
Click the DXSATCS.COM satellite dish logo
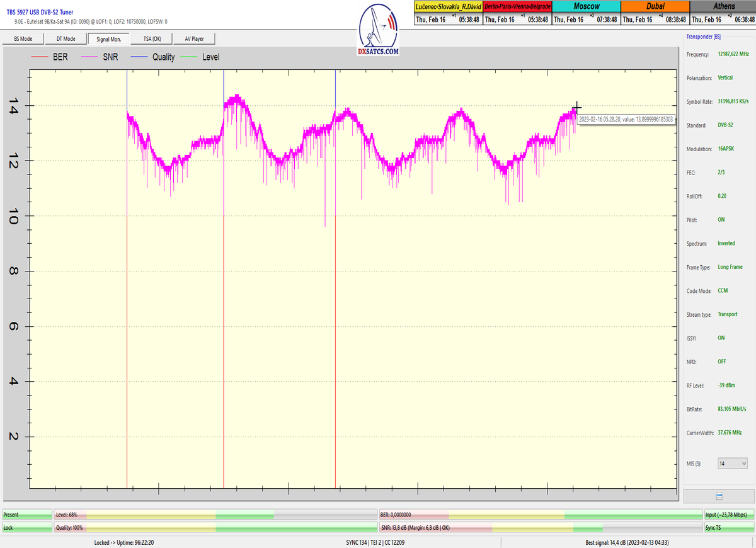377,30
